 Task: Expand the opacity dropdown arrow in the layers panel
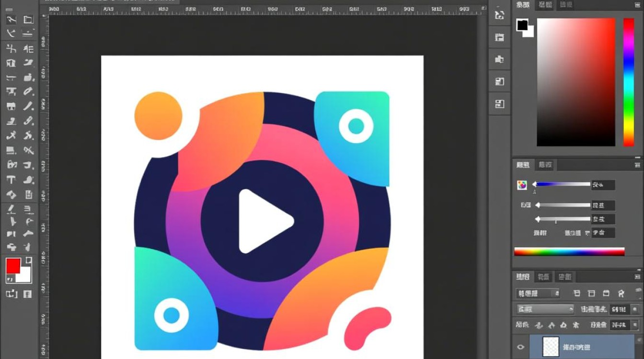[x=636, y=309]
